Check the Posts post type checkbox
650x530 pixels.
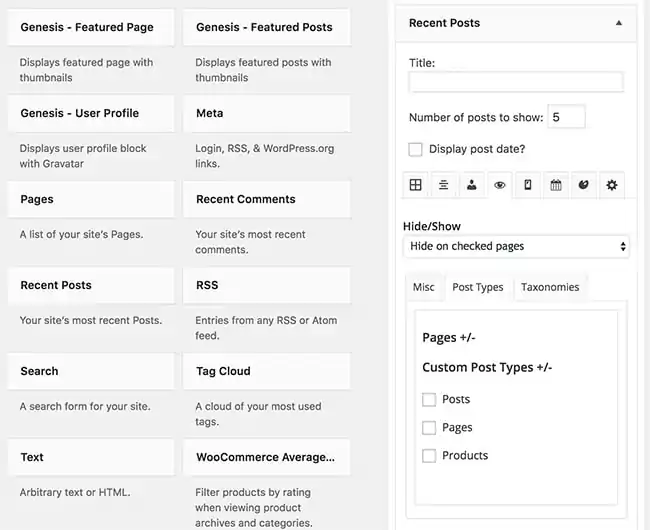tap(429, 399)
